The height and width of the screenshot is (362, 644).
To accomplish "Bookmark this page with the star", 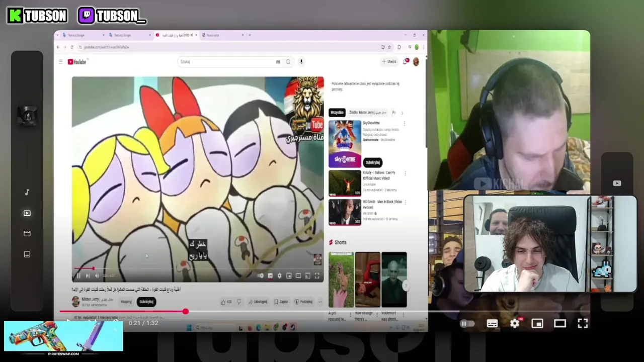I will (x=389, y=47).
